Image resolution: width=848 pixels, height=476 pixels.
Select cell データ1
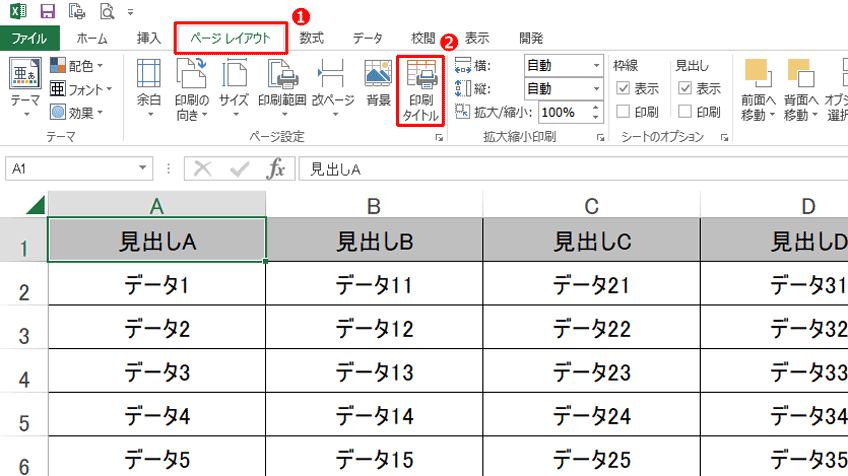pos(157,284)
